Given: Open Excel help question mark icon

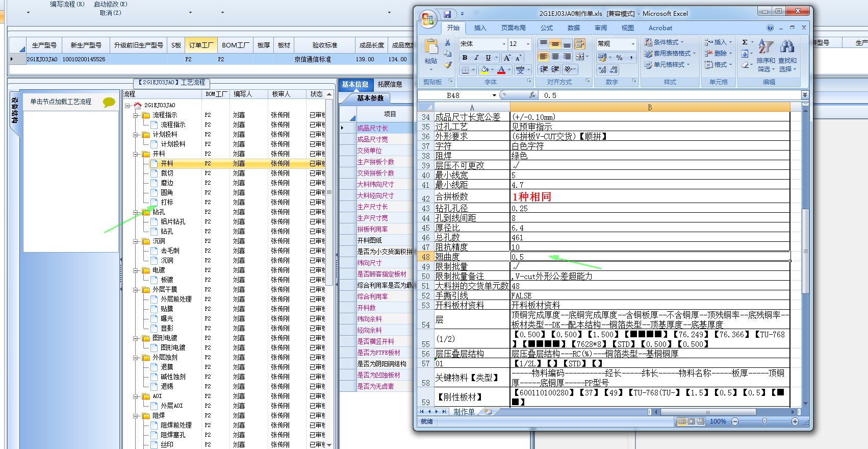Looking at the screenshot, I should 770,28.
